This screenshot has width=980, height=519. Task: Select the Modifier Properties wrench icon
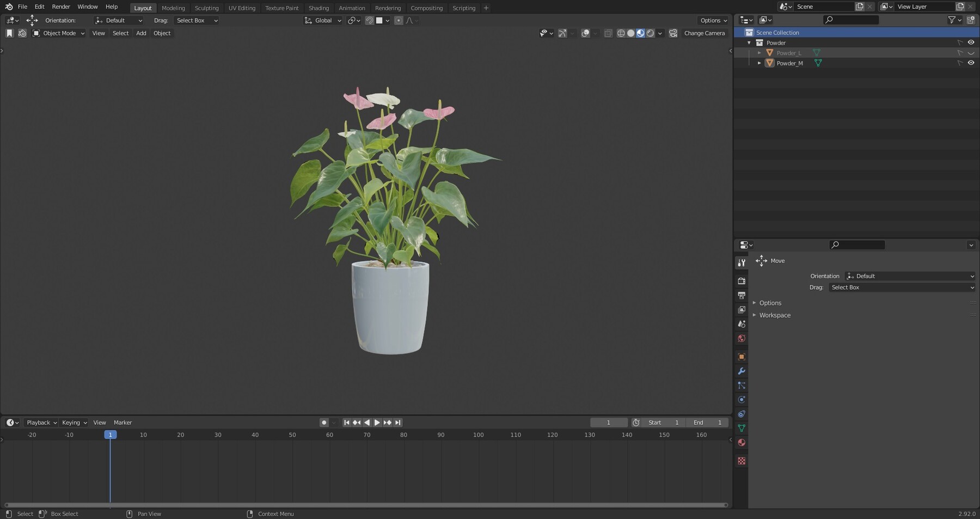pyautogui.click(x=742, y=371)
